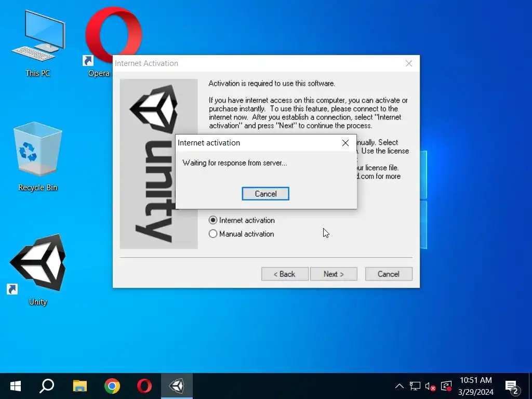The height and width of the screenshot is (399, 532).
Task: Continue the wizard with Next
Action: pos(334,274)
